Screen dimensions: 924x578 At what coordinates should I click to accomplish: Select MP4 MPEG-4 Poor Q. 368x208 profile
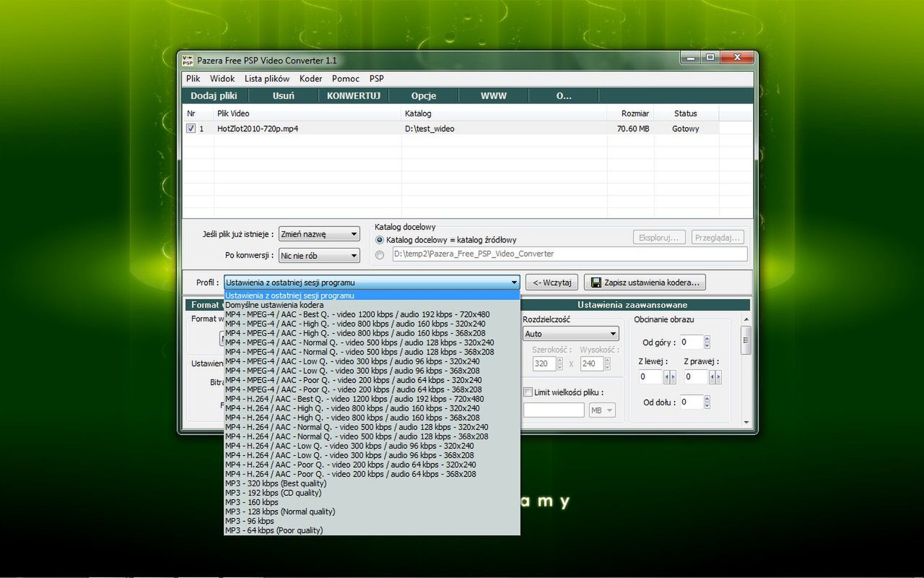(372, 389)
